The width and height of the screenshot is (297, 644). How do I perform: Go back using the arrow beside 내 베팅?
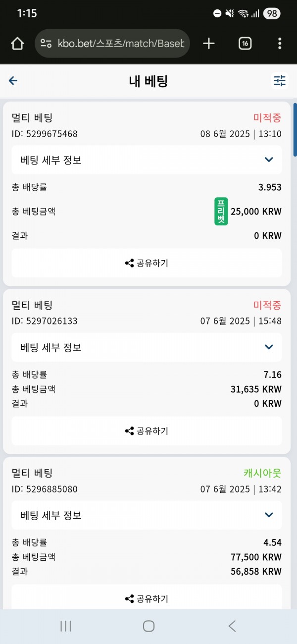point(13,81)
